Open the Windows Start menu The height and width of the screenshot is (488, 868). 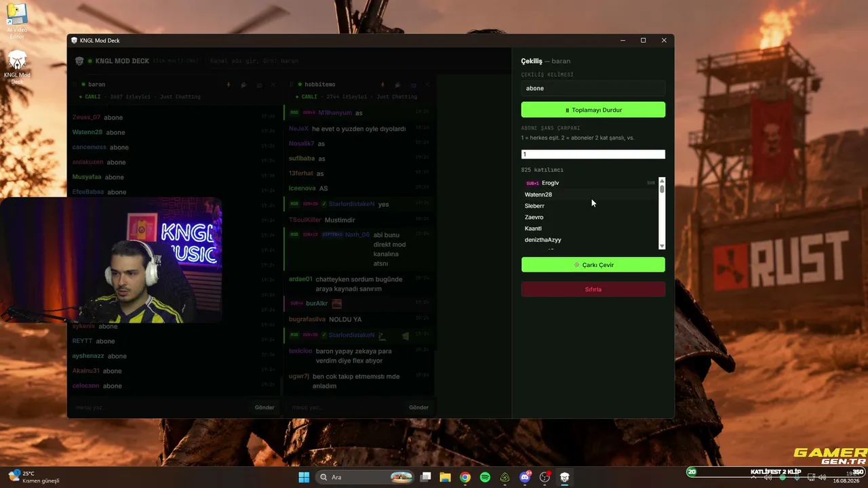pyautogui.click(x=304, y=477)
